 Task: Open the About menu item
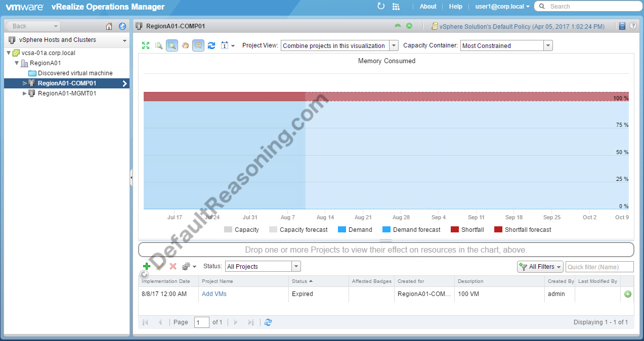pyautogui.click(x=427, y=7)
